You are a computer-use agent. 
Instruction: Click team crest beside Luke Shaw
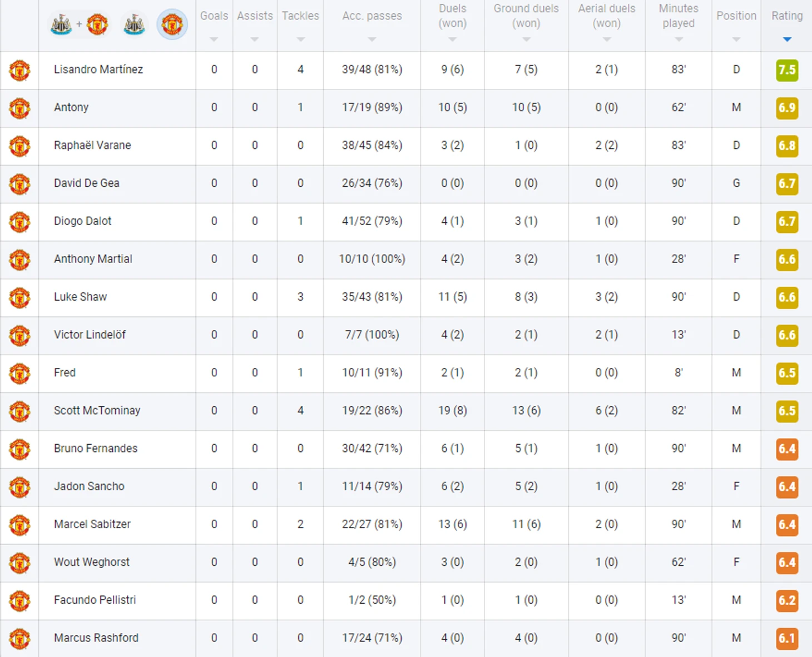19,297
